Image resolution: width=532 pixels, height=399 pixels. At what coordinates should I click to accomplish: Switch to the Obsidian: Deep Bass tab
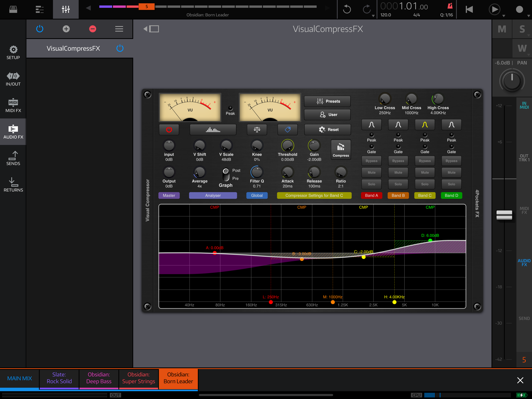pyautogui.click(x=99, y=378)
